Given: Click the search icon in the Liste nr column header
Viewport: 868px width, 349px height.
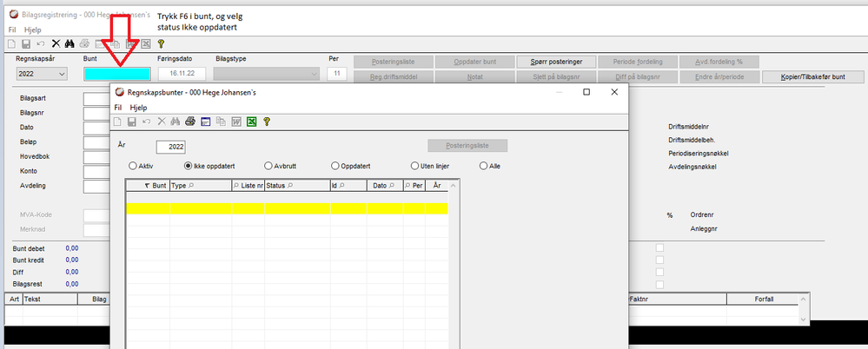Looking at the screenshot, I should pos(236,187).
